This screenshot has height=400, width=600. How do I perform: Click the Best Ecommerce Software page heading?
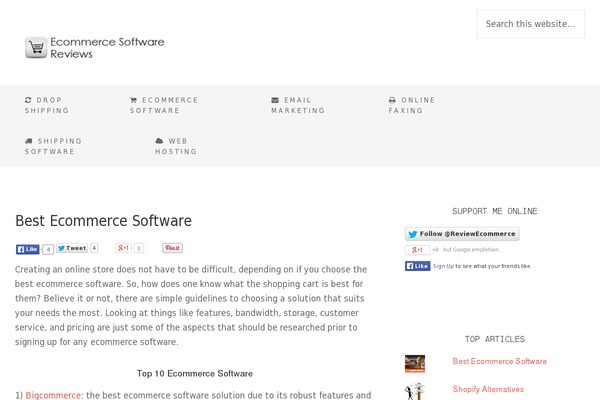[x=103, y=220]
